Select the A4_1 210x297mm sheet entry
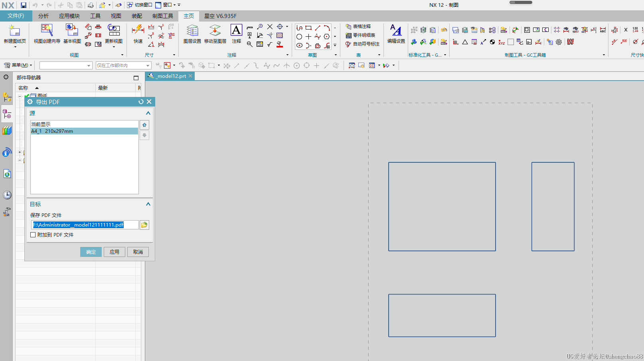This screenshot has width=644, height=361. tap(85, 131)
